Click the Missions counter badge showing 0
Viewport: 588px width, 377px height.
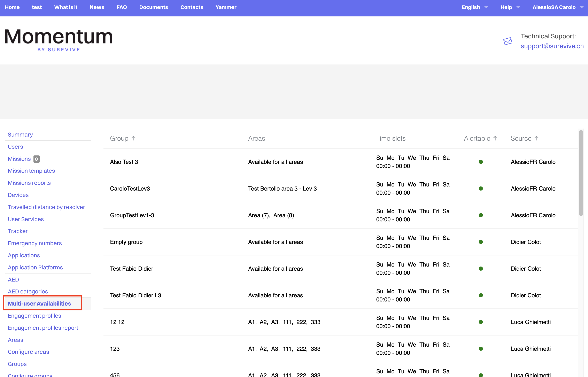tap(36, 159)
